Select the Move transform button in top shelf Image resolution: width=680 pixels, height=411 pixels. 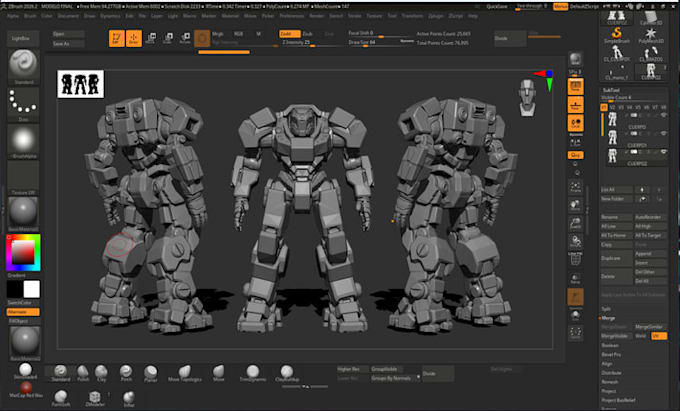tap(151, 39)
